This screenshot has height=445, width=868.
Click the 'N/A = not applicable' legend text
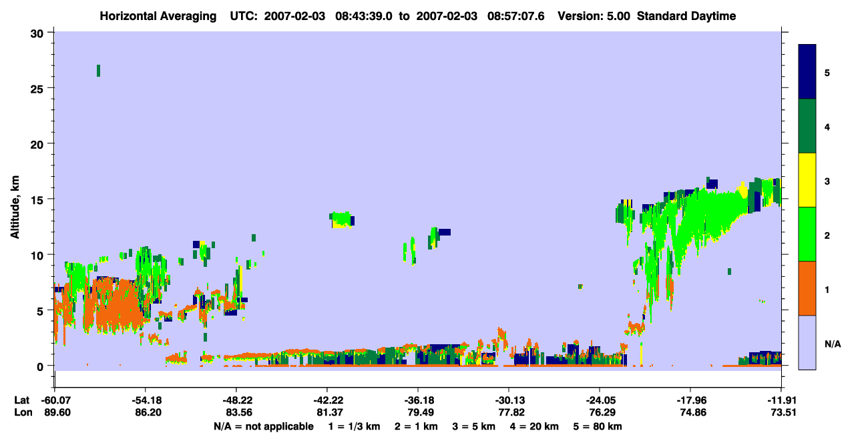(x=263, y=426)
